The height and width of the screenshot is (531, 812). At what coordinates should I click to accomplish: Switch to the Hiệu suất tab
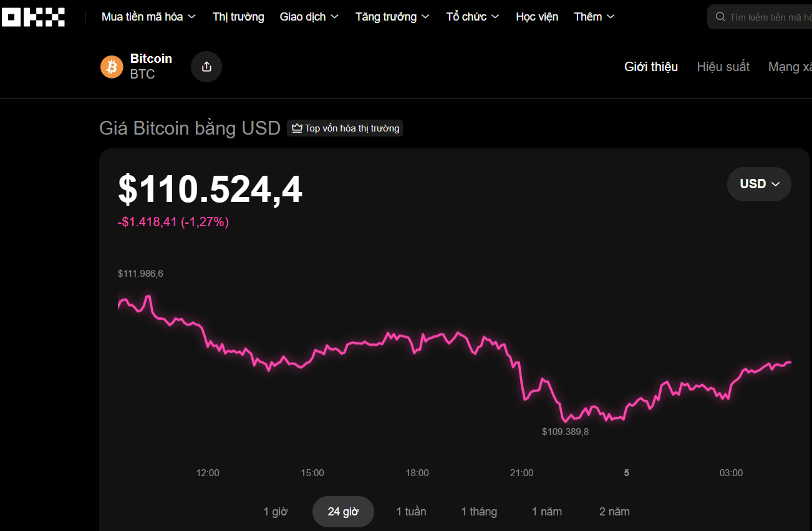tap(723, 67)
